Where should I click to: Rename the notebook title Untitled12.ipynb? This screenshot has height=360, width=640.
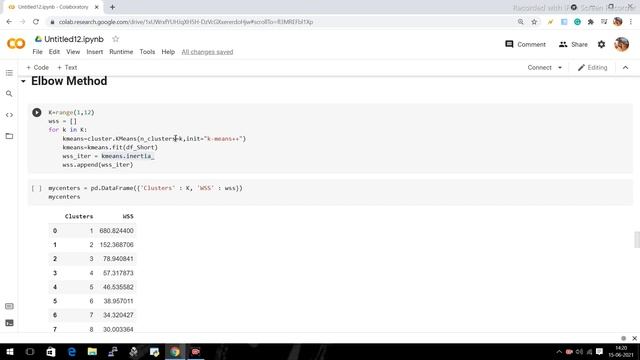[x=74, y=39]
